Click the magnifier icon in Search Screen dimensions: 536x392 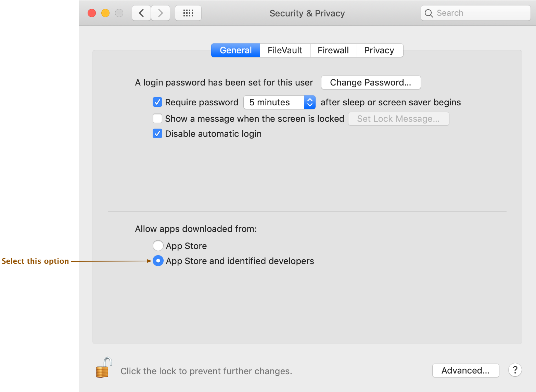[429, 13]
